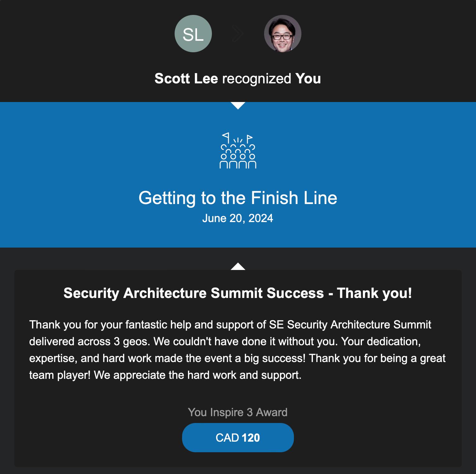Click the word "recognized" in the header
The image size is (476, 474).
tap(257, 79)
